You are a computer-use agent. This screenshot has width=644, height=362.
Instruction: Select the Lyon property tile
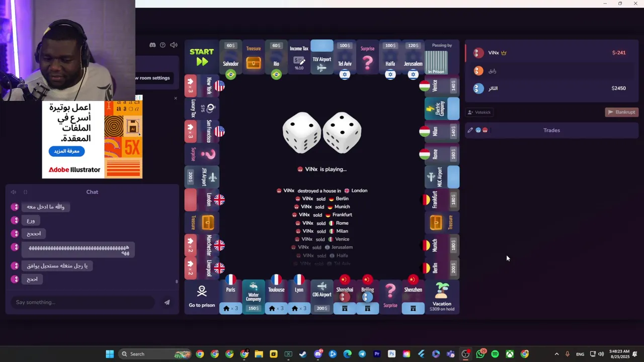[x=299, y=295]
